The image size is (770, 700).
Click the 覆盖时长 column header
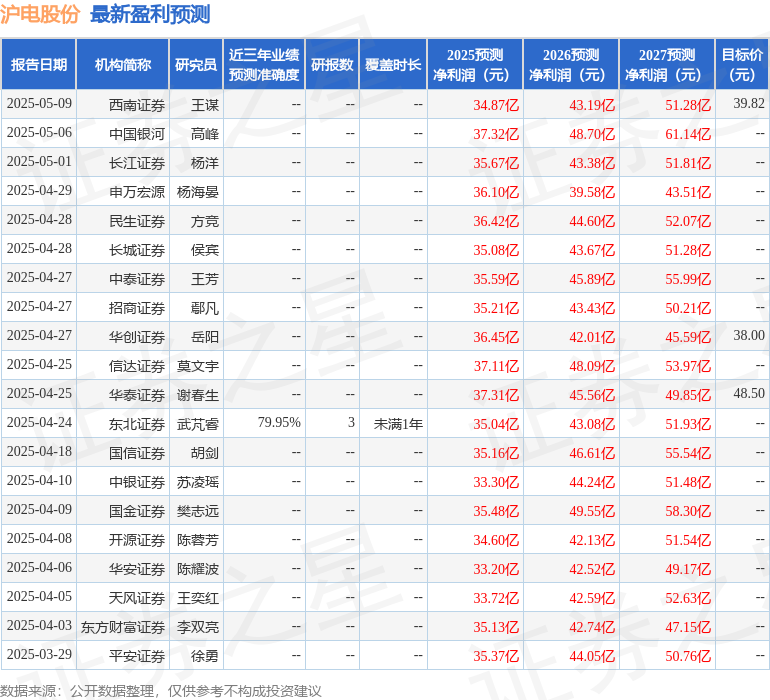393,64
